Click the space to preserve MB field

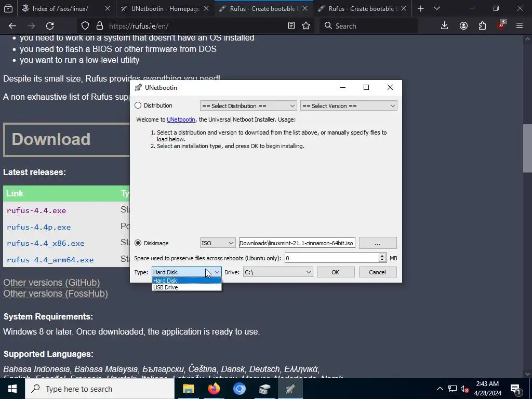332,258
